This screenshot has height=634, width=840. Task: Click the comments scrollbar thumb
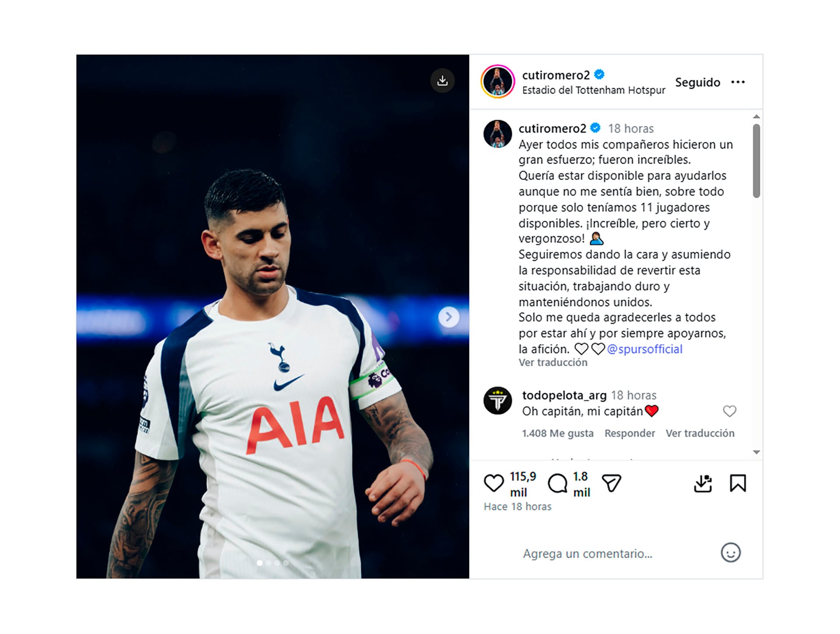click(756, 161)
